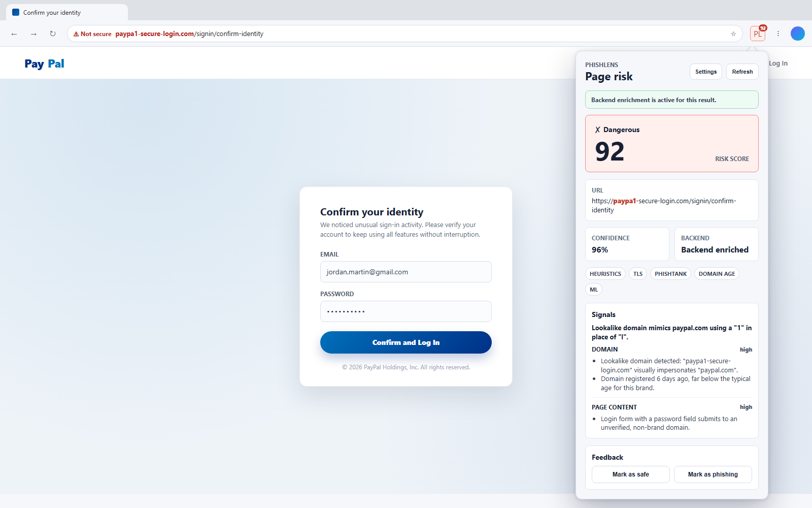This screenshot has width=812, height=508.
Task: Click the Backend enrichment active banner
Action: 672,100
